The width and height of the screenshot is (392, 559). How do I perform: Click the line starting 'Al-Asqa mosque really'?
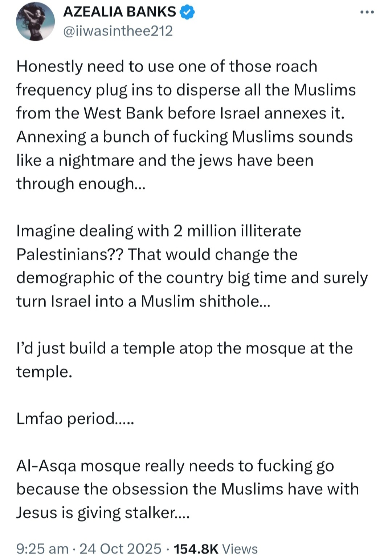(175, 466)
